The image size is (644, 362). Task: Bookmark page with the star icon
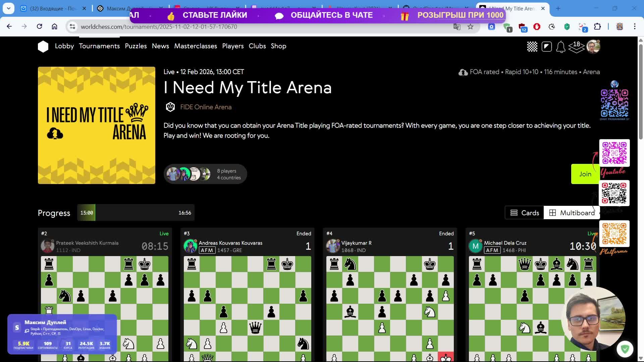click(x=470, y=27)
